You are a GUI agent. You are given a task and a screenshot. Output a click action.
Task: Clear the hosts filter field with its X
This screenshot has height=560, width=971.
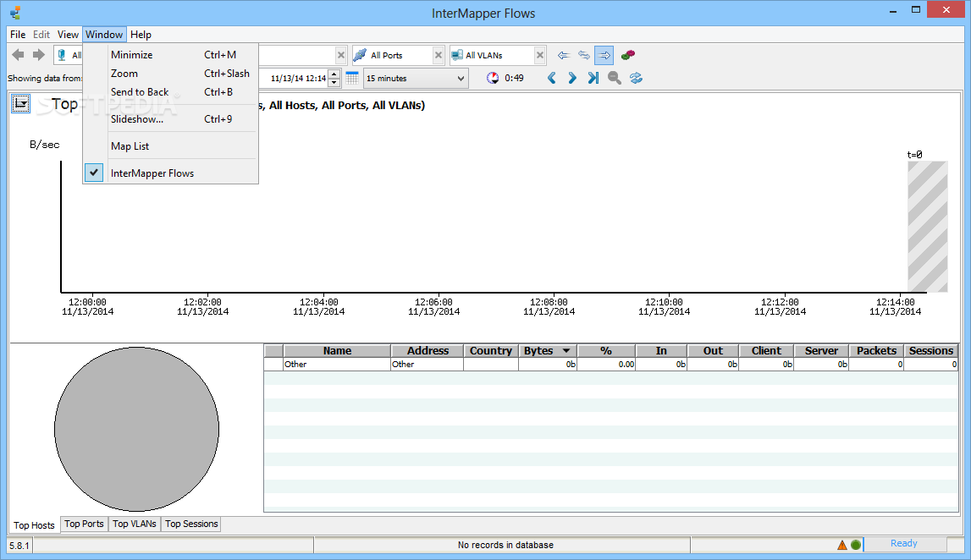point(341,55)
